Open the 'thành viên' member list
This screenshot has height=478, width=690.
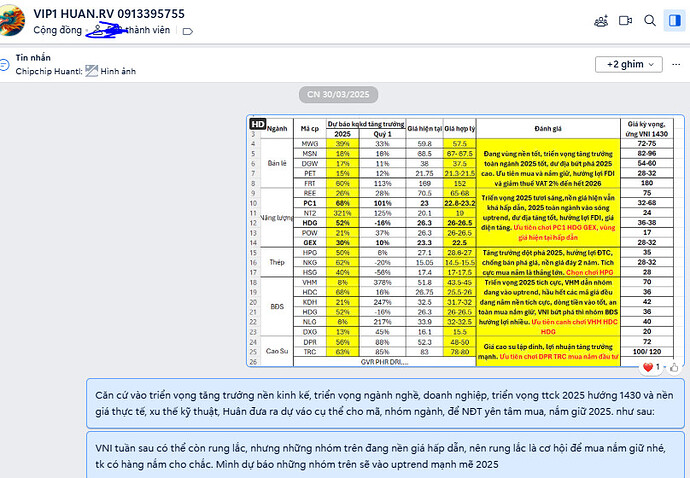150,31
